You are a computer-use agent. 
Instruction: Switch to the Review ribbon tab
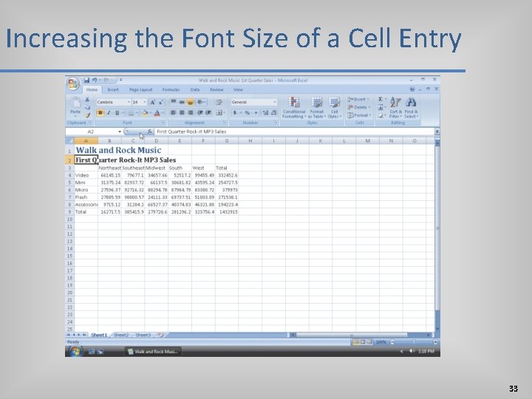tap(216, 90)
